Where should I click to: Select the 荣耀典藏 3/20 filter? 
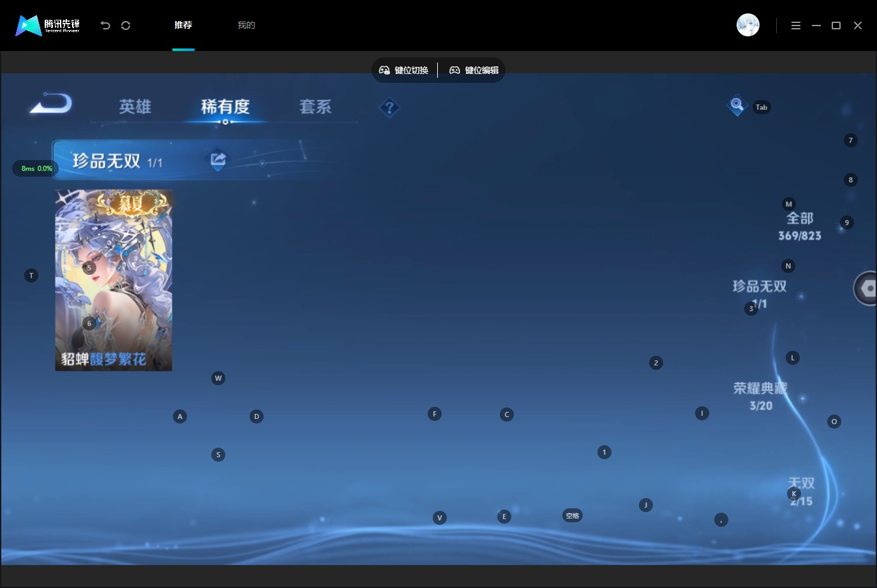761,396
